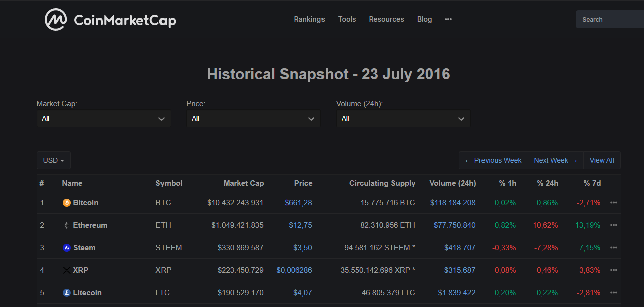644x307 pixels.
Task: Click Litecoin price $4,07
Action: click(x=303, y=293)
